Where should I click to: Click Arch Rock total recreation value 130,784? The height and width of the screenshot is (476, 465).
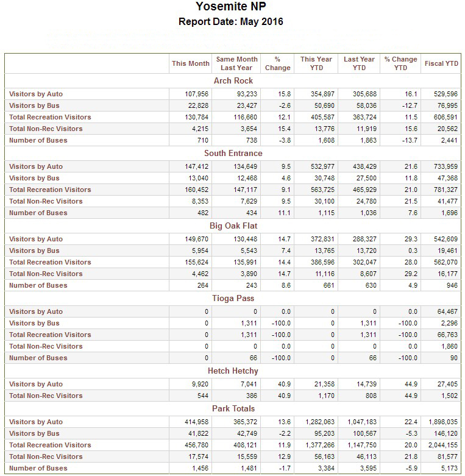click(x=196, y=117)
